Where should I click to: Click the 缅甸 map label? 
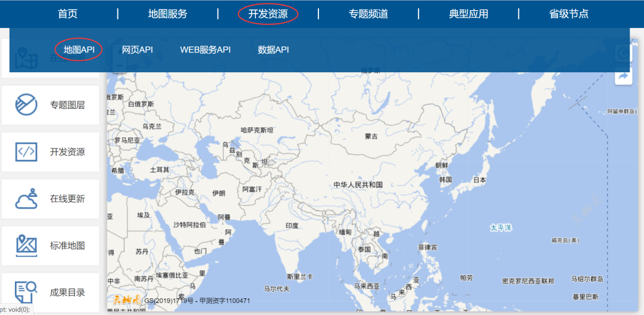click(345, 232)
